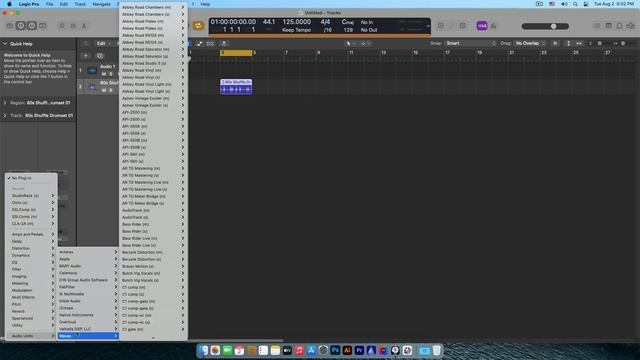Click the duplicate track button
Viewport: 640px width, 360px height.
pyautogui.click(x=100, y=56)
